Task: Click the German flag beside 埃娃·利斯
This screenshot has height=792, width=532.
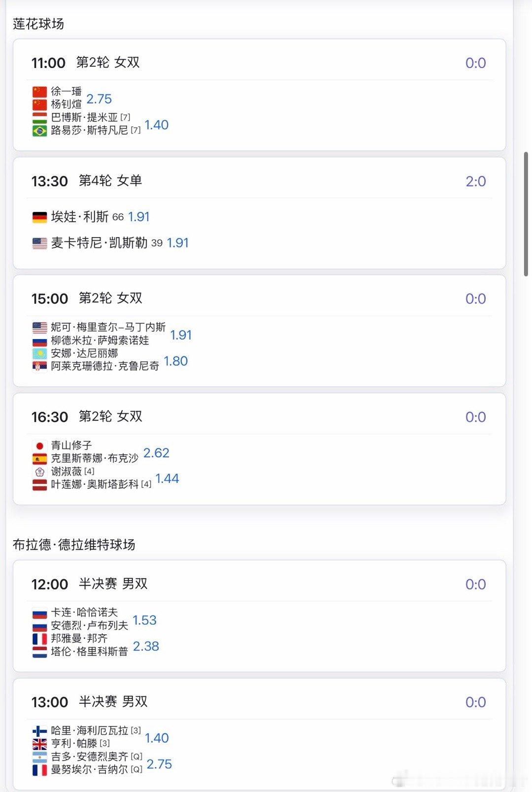Action: coord(39,217)
